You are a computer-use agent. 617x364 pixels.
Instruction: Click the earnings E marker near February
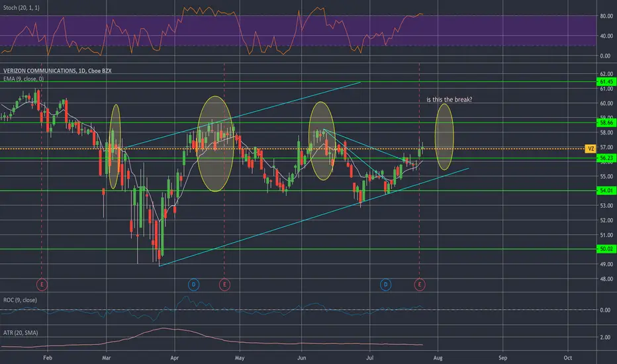[42, 285]
